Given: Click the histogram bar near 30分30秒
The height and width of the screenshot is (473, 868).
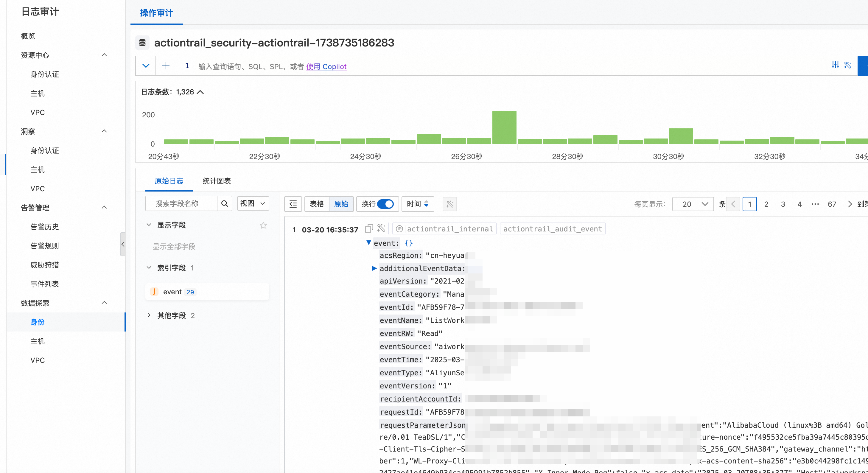Looking at the screenshot, I should coord(681,136).
